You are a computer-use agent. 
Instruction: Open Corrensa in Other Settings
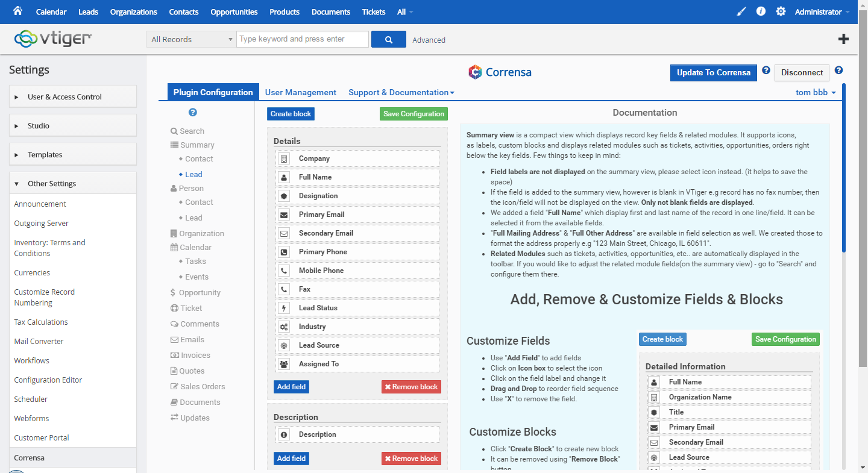(x=73, y=458)
